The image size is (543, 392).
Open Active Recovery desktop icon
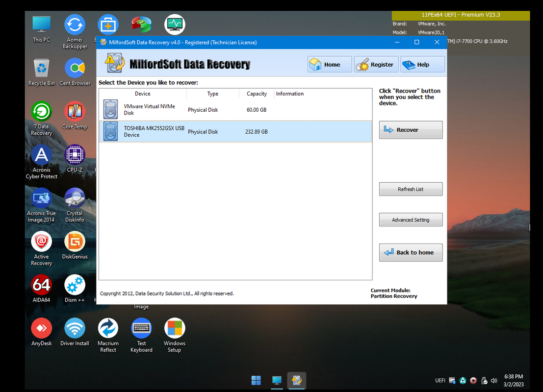click(41, 249)
